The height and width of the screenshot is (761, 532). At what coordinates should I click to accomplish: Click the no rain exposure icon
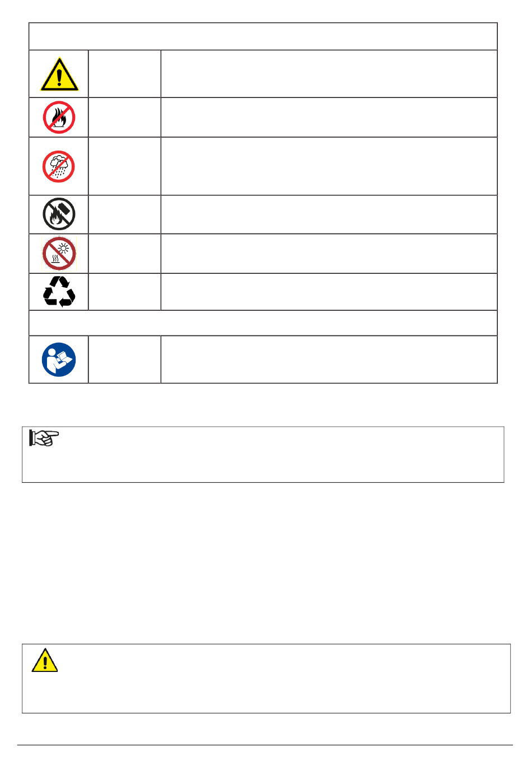pyautogui.click(x=59, y=166)
